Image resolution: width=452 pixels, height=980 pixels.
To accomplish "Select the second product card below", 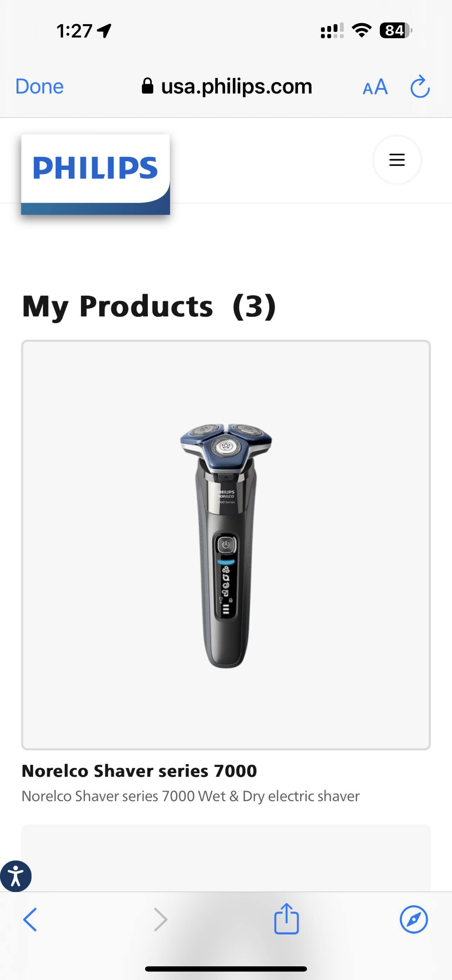I will click(x=226, y=858).
